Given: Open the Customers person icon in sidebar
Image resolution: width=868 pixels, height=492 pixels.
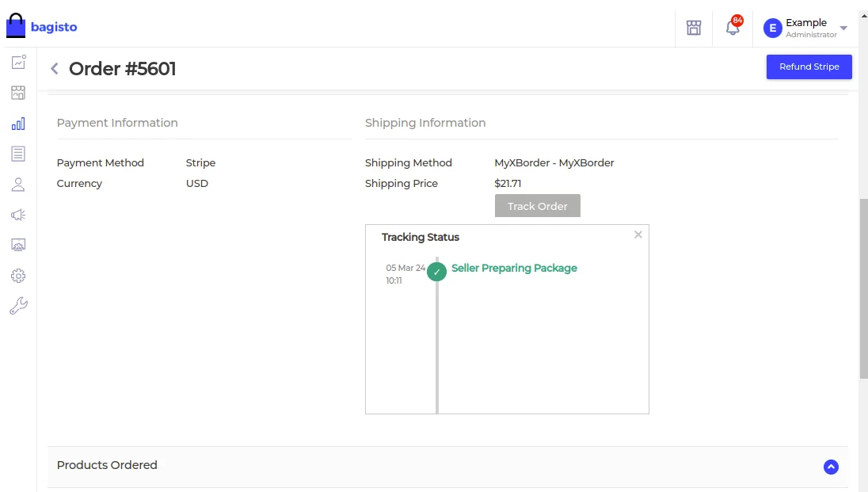Looking at the screenshot, I should 18,185.
